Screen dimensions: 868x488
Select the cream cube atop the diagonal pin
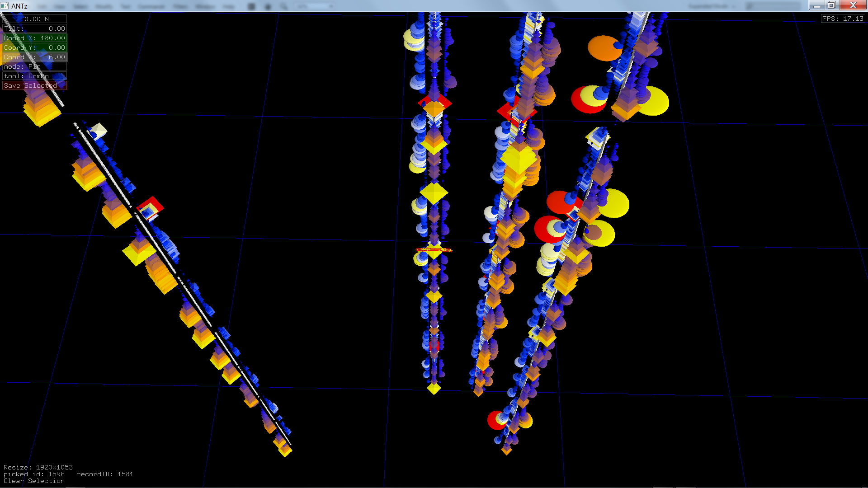99,130
